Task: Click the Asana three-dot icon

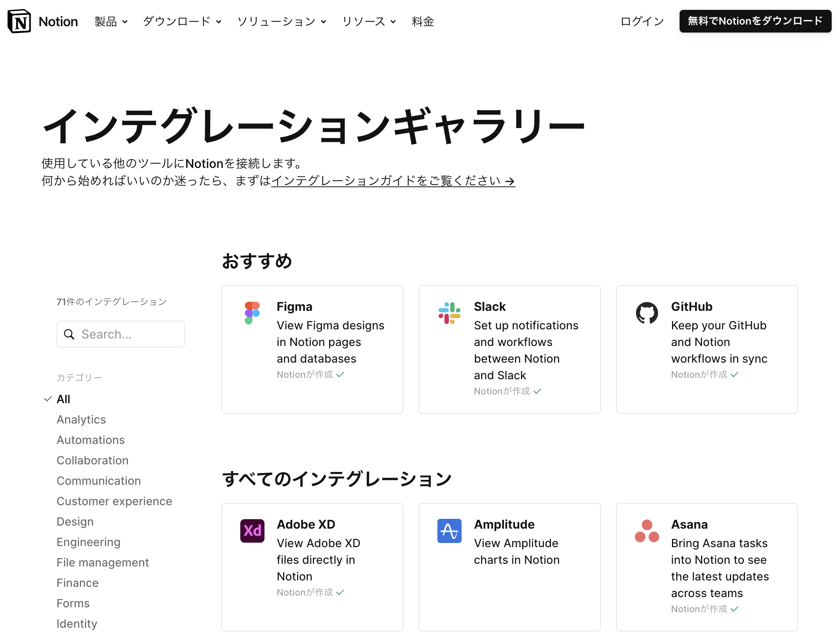Action: (x=647, y=531)
